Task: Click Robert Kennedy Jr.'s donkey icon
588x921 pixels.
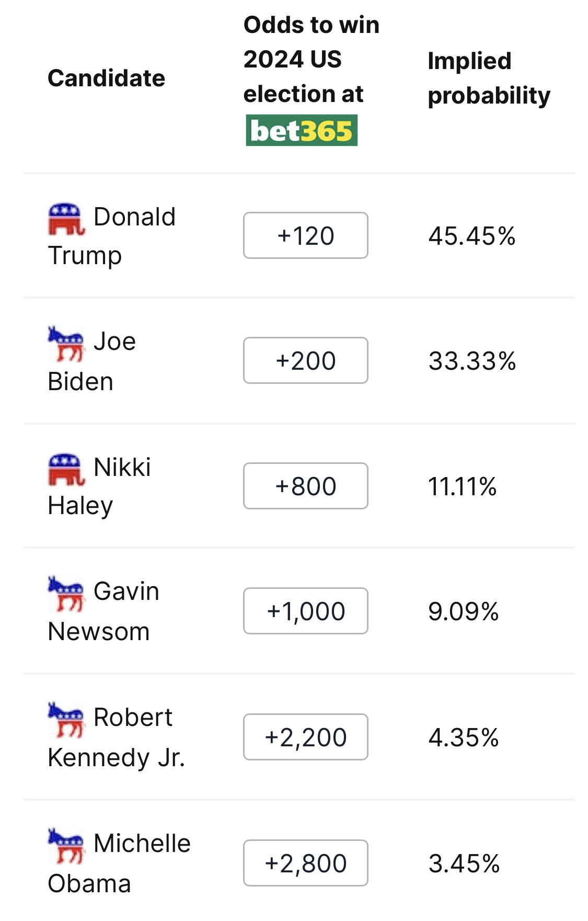Action: coord(66,719)
